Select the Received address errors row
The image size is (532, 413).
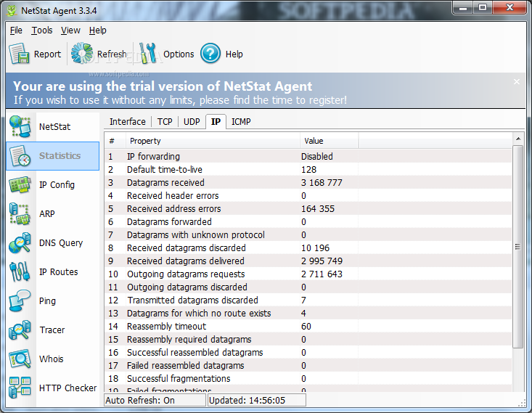pos(308,208)
